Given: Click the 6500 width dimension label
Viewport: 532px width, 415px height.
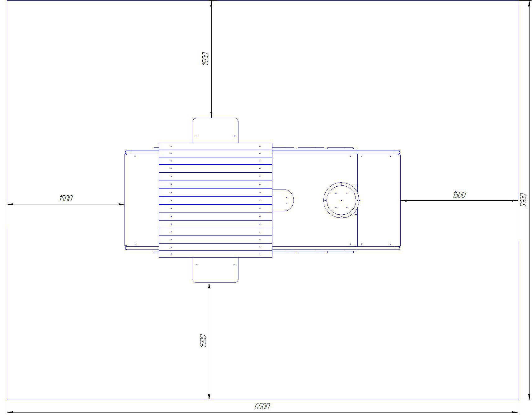Looking at the screenshot, I should 262,406.
